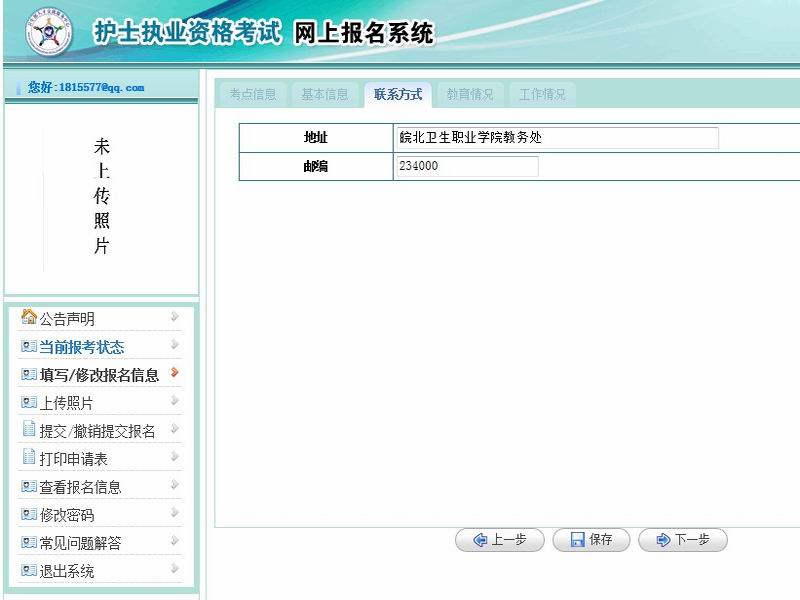Click the arrow right of 填写/修改报名信息

point(175,373)
